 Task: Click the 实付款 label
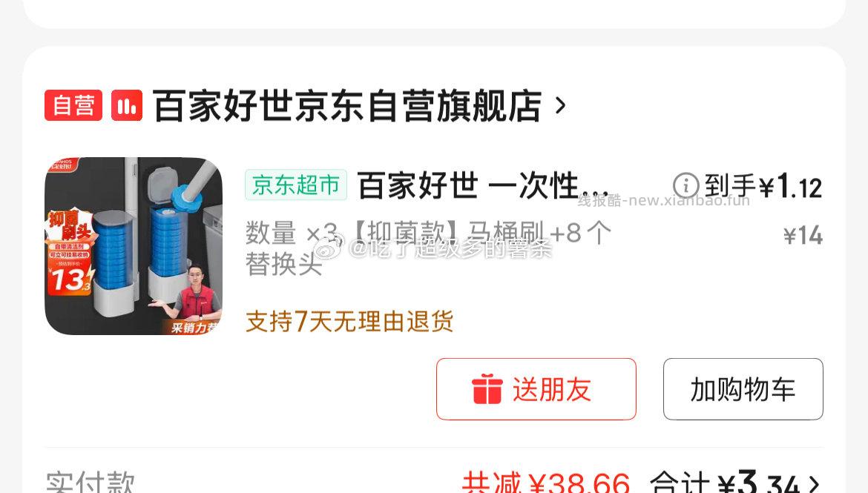[x=91, y=482]
